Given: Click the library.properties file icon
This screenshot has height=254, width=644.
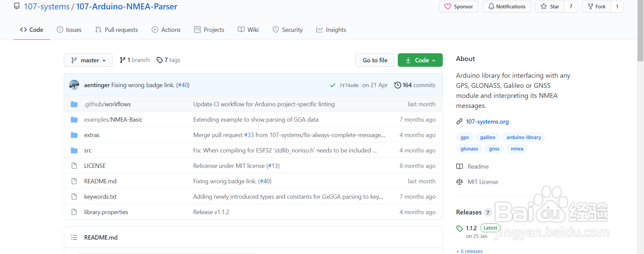Looking at the screenshot, I should point(74,212).
